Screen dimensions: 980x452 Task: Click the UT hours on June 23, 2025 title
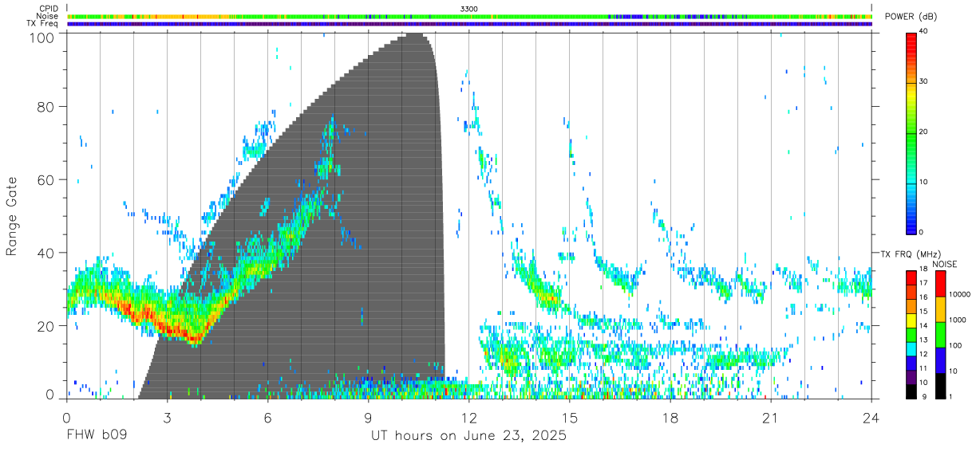click(468, 436)
